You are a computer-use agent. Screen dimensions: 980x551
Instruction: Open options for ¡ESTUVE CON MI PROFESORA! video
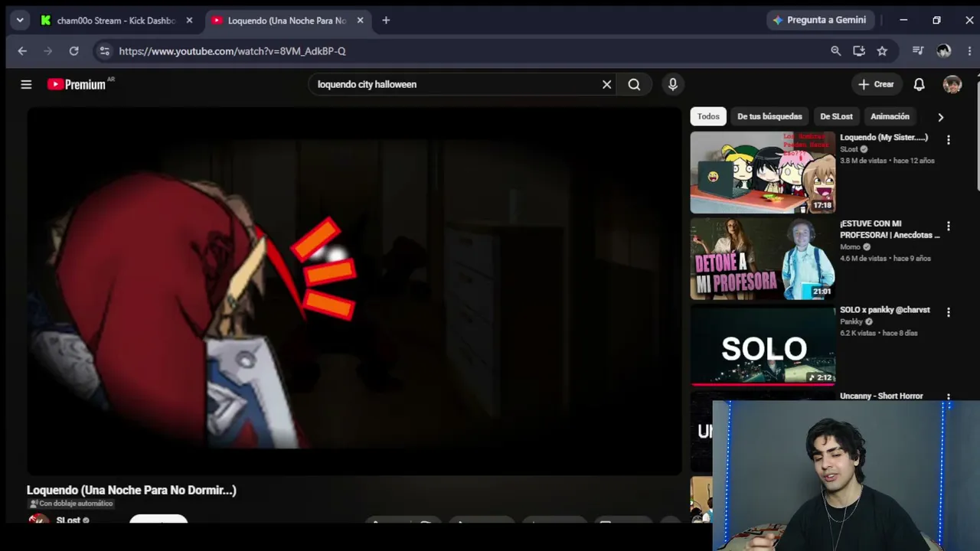click(948, 227)
